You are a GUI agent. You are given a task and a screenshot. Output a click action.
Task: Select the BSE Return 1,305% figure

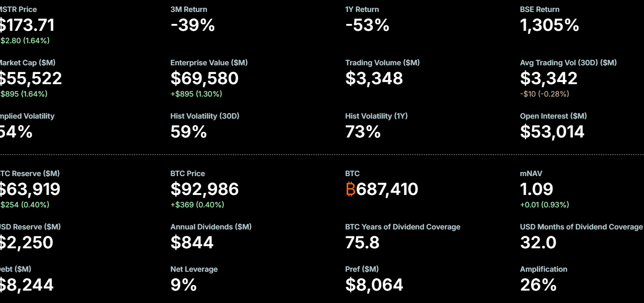[549, 25]
